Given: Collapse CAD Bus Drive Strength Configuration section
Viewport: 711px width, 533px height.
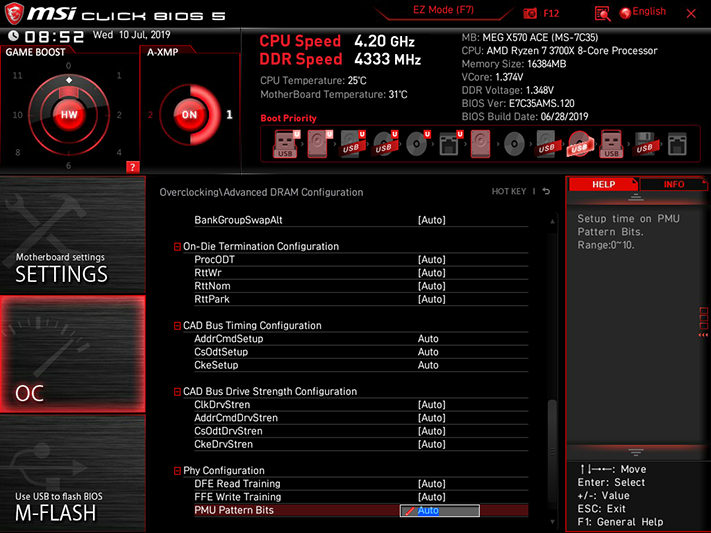Looking at the screenshot, I should click(x=177, y=392).
